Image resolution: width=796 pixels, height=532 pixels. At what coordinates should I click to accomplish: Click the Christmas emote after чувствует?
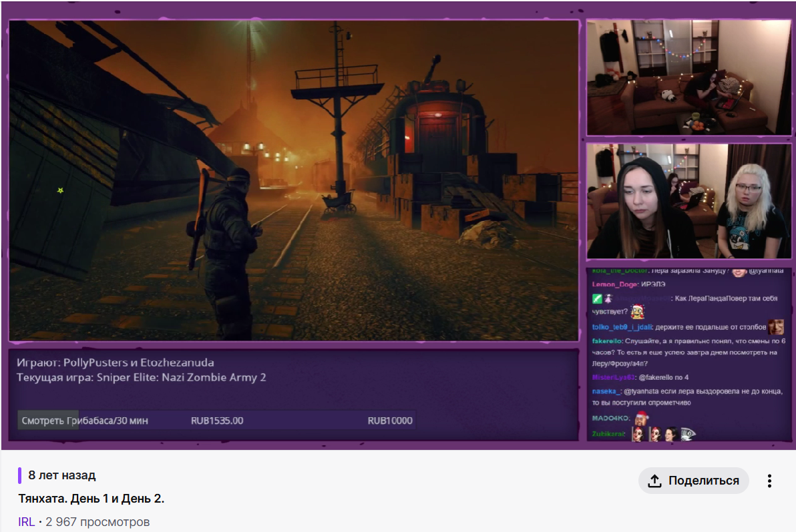pos(637,311)
